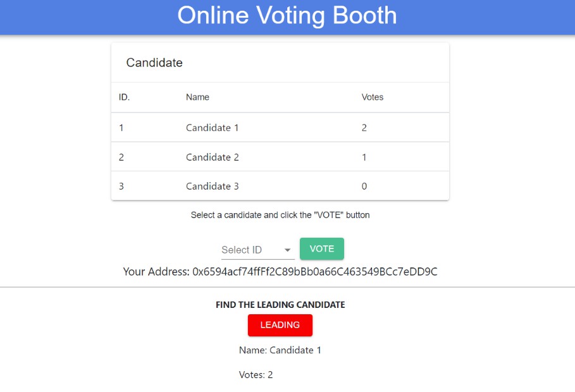
Task: Click Candidate 1's vote count in table
Action: [364, 128]
